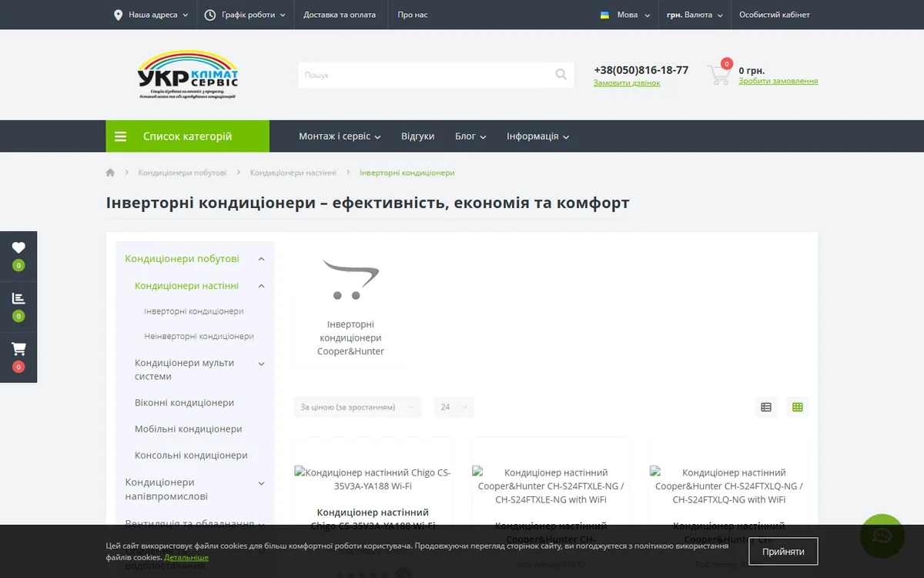
Task: Accept cookies with Прийняти button
Action: click(783, 552)
